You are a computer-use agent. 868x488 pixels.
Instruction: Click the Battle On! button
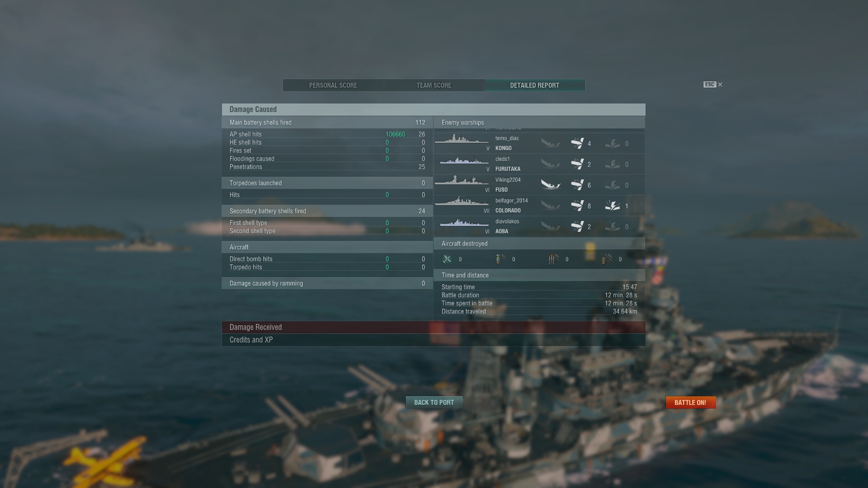coord(690,403)
